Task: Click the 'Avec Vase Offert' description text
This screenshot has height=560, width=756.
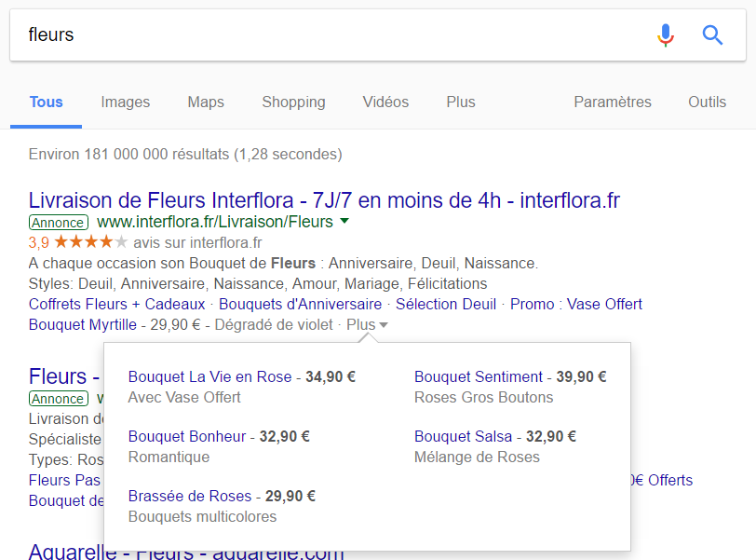Action: pos(184,398)
